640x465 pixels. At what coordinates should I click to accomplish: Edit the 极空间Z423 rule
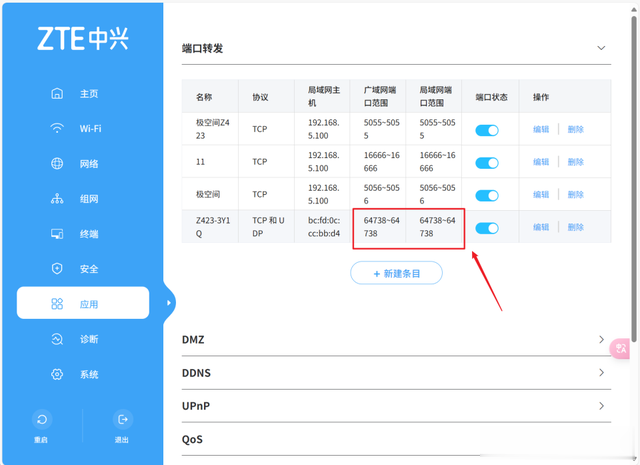[x=541, y=129]
